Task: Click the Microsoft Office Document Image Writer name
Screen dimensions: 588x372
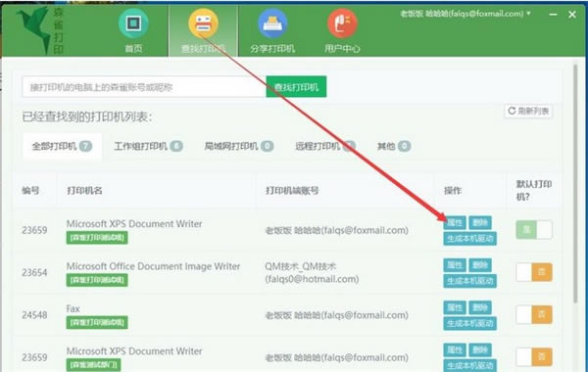Action: coord(153,266)
